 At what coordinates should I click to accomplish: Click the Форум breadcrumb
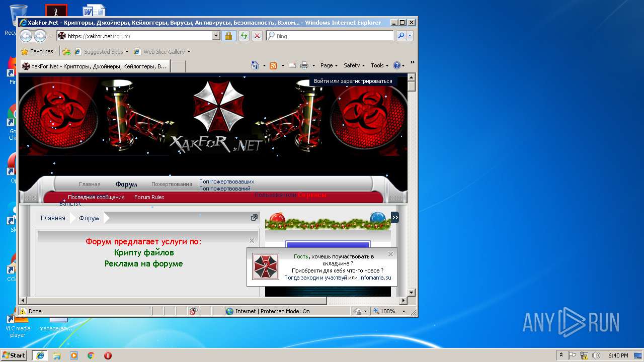[x=89, y=218]
